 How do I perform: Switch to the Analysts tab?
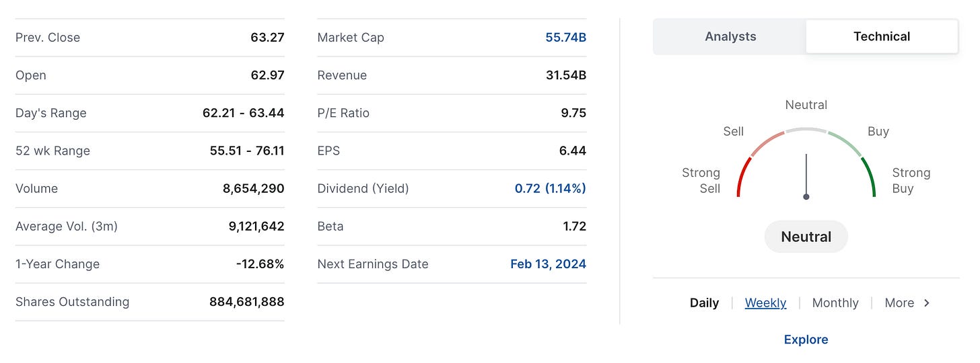pyautogui.click(x=730, y=36)
